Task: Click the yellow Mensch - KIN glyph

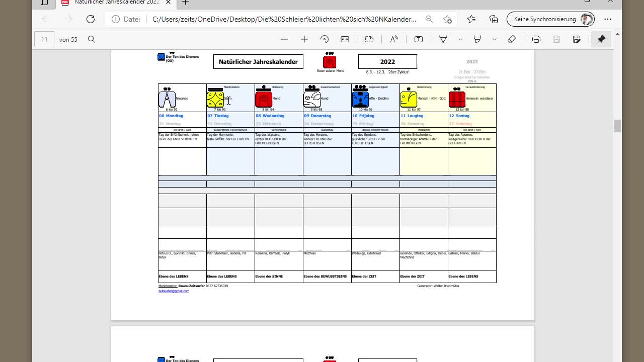Action: pos(409,99)
